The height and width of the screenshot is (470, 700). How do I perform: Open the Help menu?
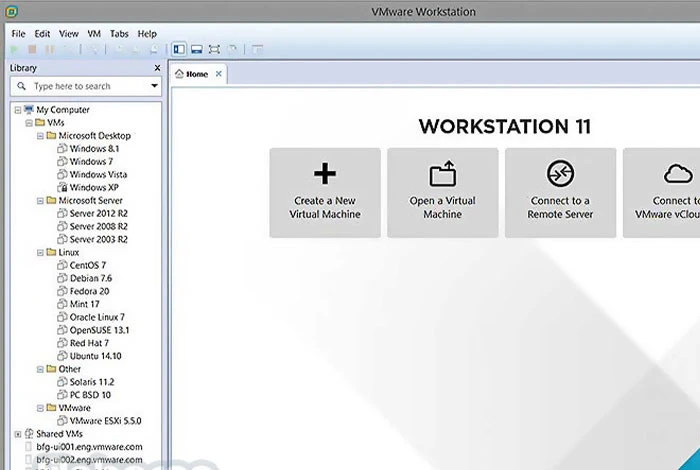click(x=147, y=33)
